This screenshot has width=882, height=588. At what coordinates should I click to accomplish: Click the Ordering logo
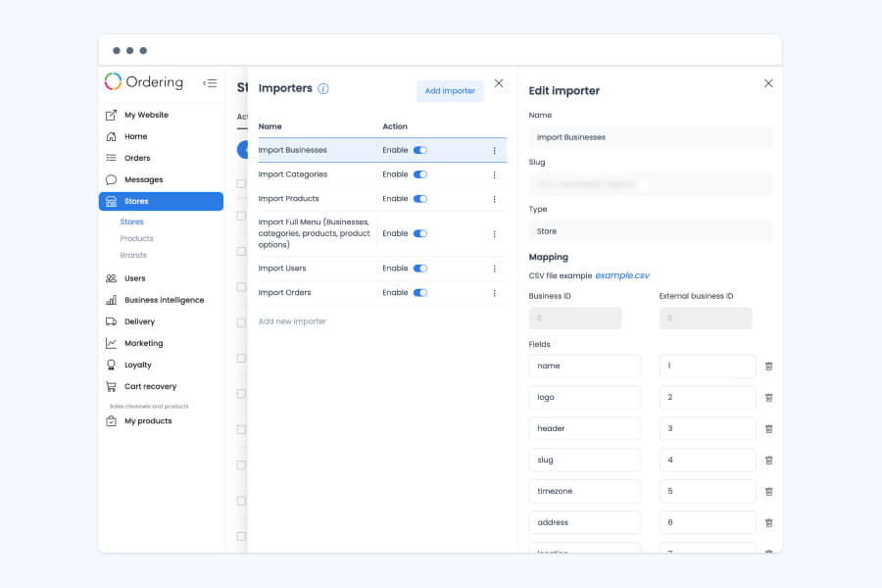point(144,81)
